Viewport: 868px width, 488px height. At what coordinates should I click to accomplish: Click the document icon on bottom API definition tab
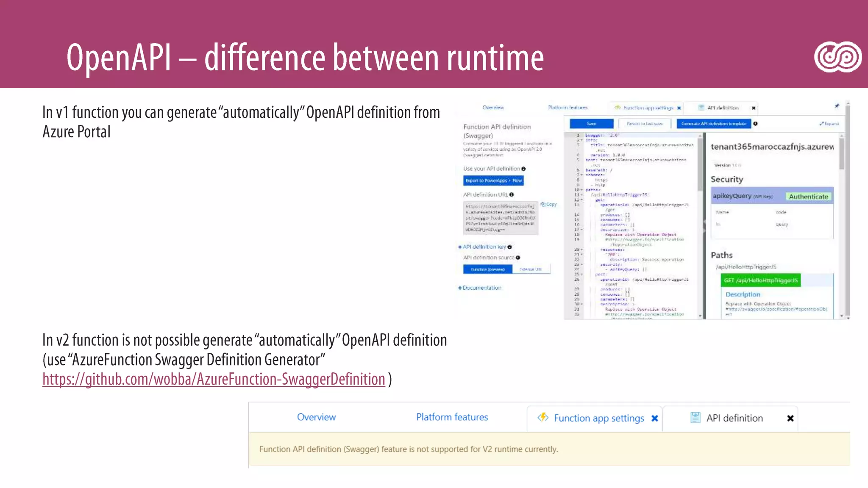(x=695, y=418)
